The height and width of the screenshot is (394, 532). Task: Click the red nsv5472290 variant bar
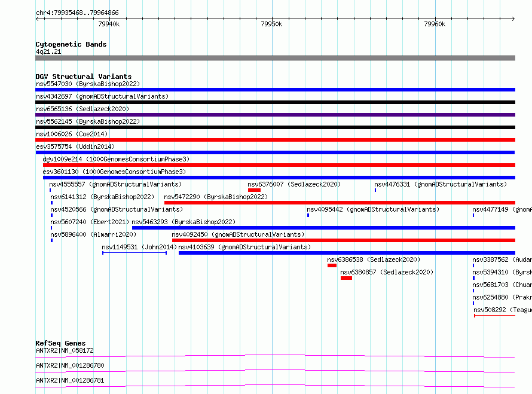(340, 203)
